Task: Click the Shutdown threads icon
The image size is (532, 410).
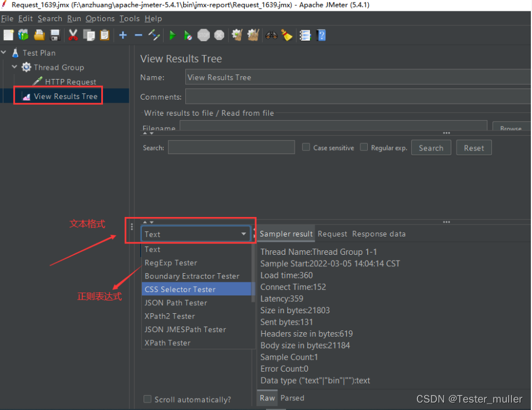Action: (219, 35)
